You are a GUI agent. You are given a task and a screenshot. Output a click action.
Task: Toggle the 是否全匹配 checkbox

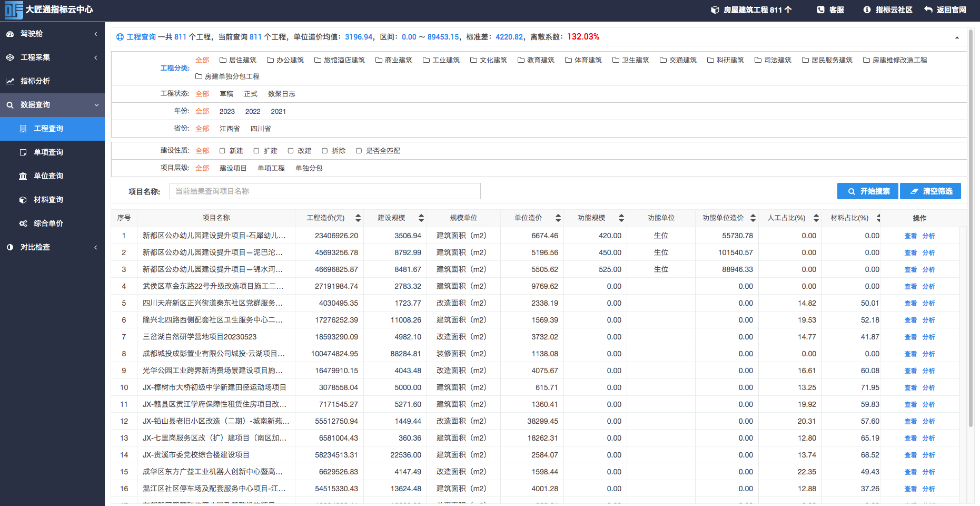359,151
